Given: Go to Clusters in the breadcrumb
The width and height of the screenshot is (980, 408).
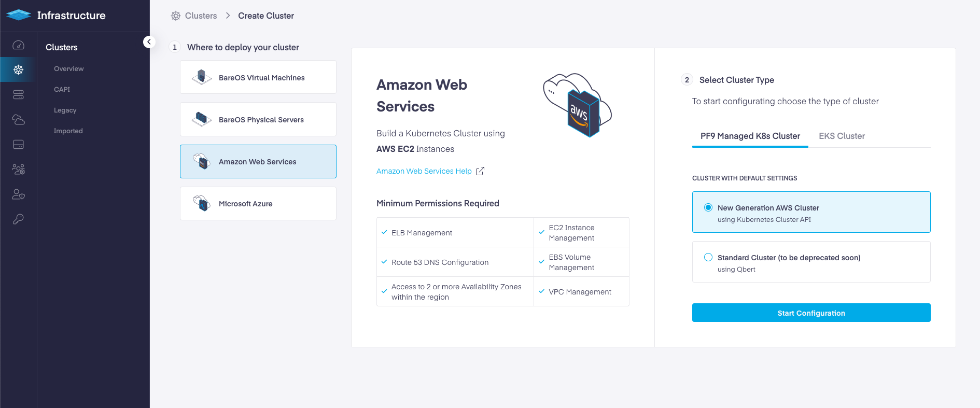Looking at the screenshot, I should (201, 16).
